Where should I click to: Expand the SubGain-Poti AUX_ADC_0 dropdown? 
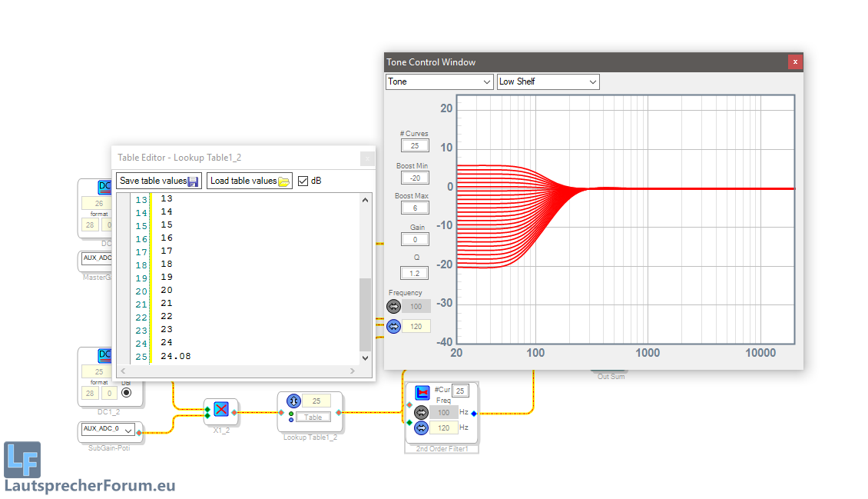click(128, 430)
